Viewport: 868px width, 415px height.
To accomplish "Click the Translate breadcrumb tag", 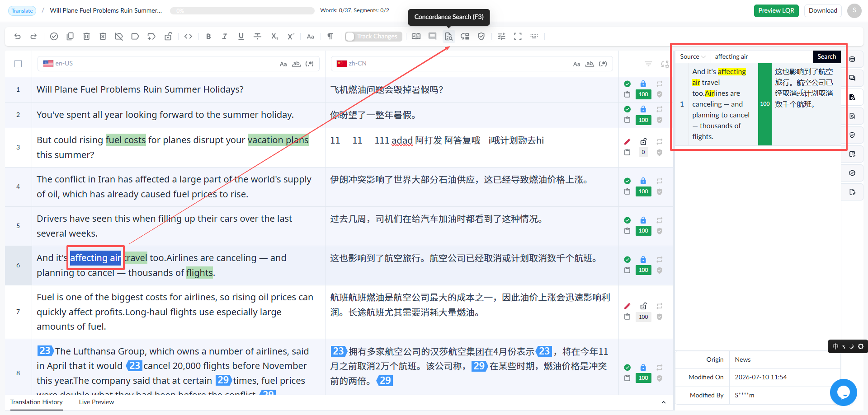I will point(22,11).
